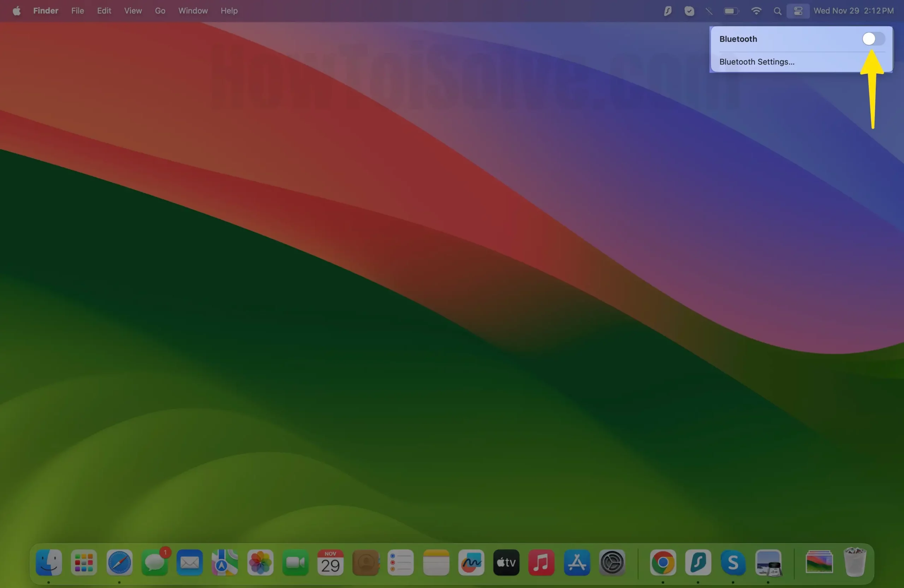Open Bluetooth Settings link
The width and height of the screenshot is (904, 588).
757,61
